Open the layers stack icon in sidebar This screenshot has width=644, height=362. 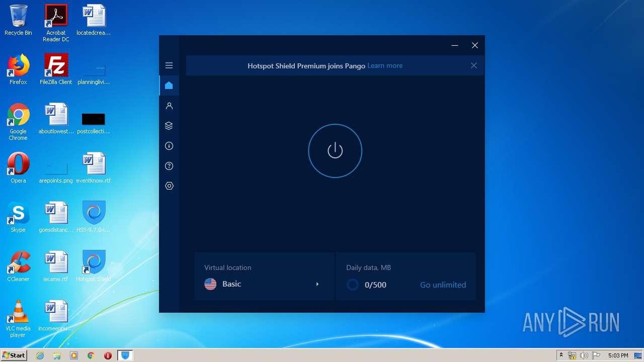tap(169, 126)
